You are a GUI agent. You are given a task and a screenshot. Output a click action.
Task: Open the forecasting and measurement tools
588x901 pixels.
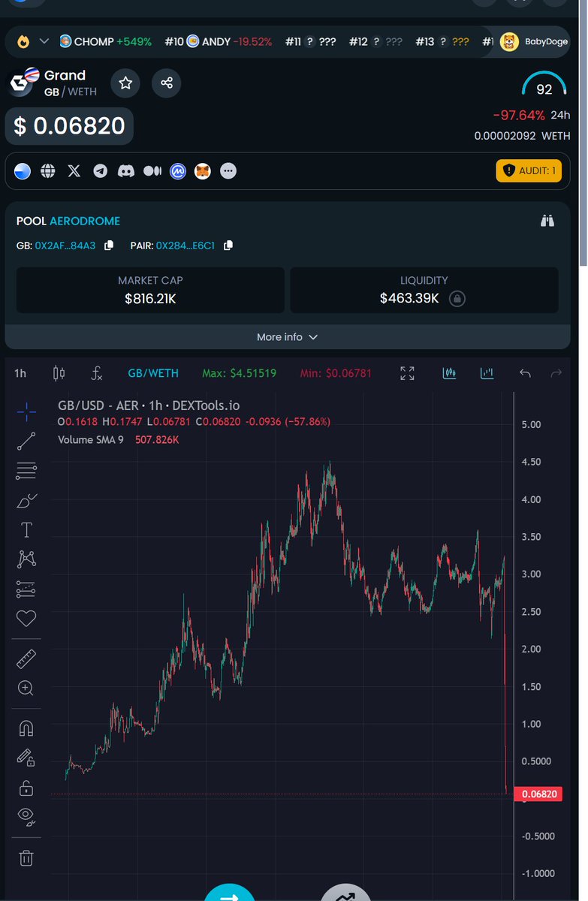pos(26,589)
